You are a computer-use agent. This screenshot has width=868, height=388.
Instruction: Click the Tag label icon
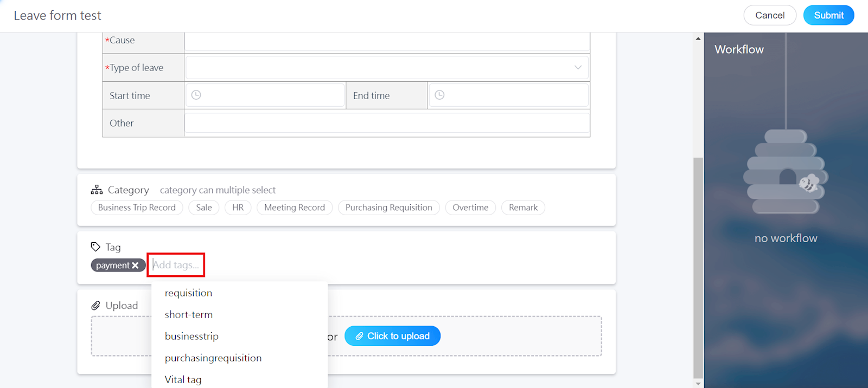coord(95,247)
